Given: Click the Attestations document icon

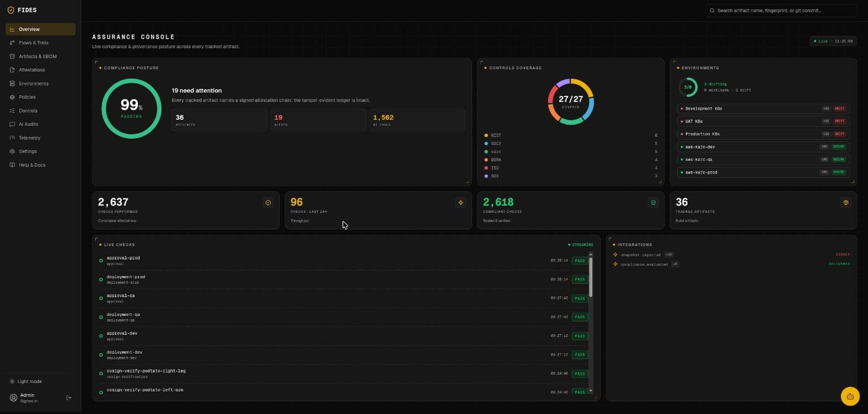Looking at the screenshot, I should tap(12, 70).
